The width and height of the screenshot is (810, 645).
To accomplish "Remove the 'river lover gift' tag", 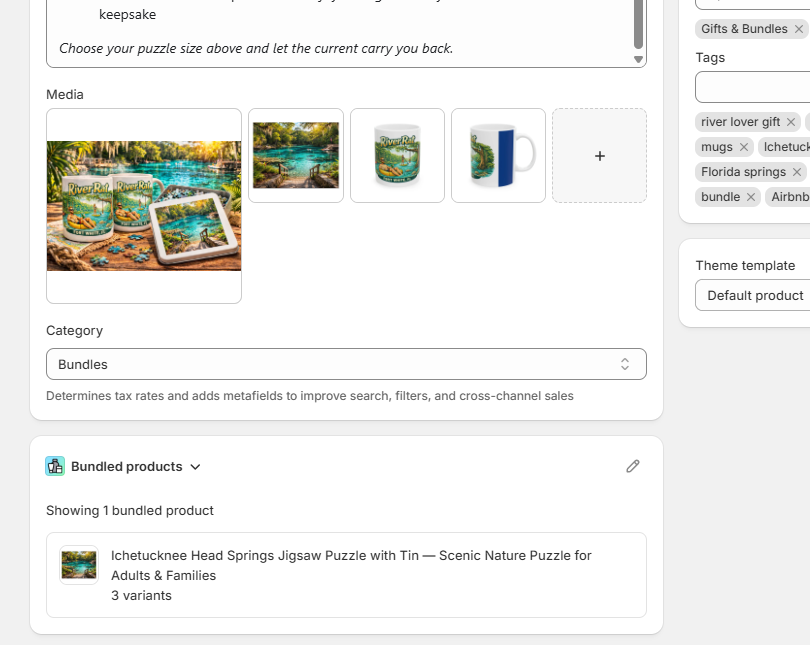I will (x=791, y=122).
